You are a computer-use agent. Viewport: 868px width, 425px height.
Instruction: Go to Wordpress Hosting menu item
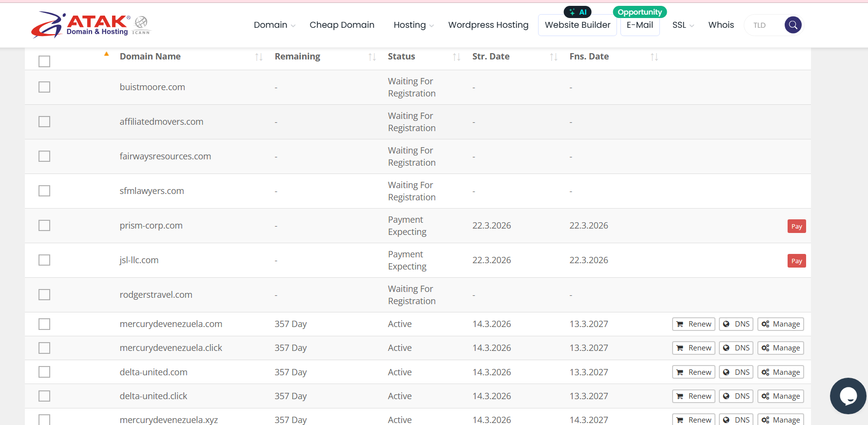coord(488,25)
